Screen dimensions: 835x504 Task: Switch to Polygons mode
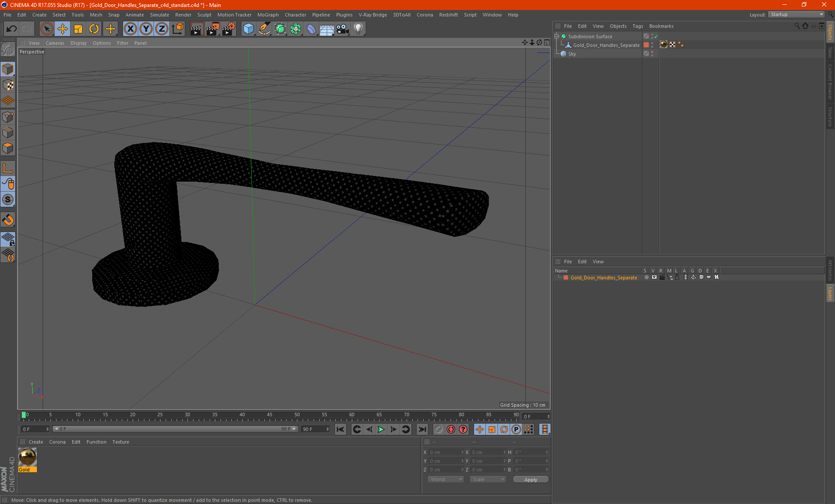click(8, 148)
